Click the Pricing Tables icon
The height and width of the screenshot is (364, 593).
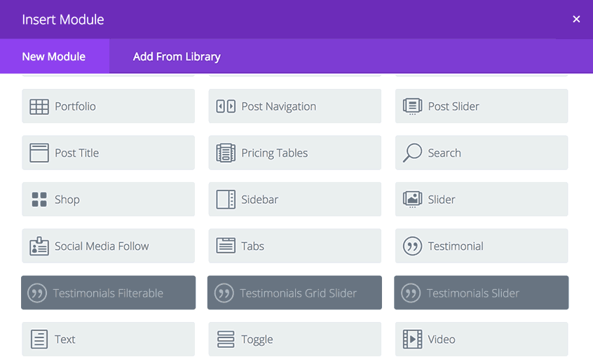click(x=226, y=153)
